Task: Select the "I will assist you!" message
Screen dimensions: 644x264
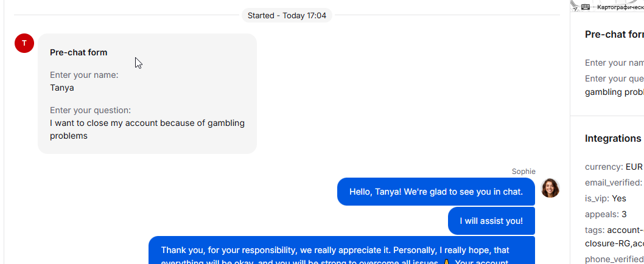Action: pyautogui.click(x=491, y=221)
